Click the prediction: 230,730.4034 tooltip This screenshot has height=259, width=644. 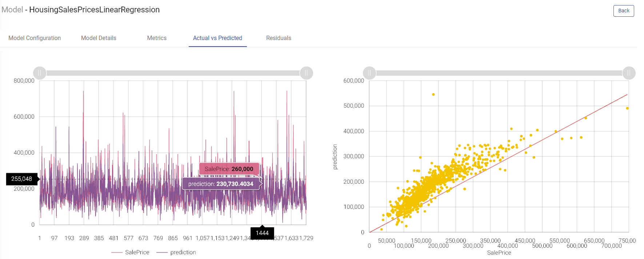pyautogui.click(x=221, y=184)
